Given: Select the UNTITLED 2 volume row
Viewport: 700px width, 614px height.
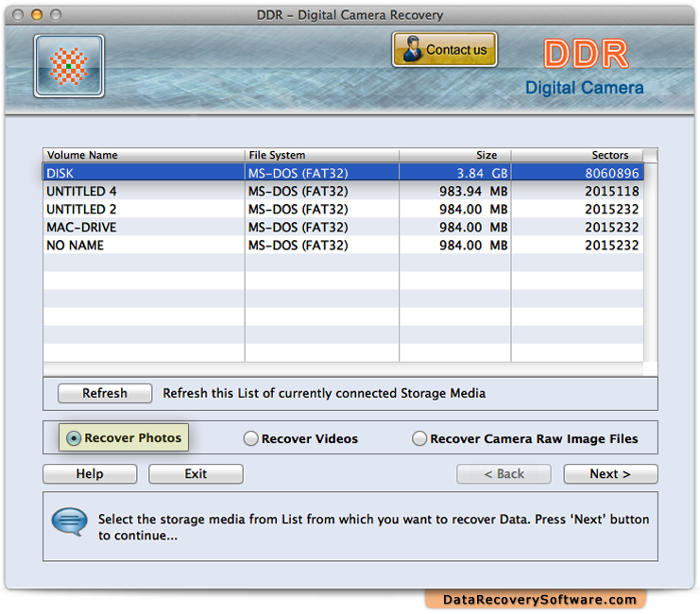Looking at the screenshot, I should (343, 209).
